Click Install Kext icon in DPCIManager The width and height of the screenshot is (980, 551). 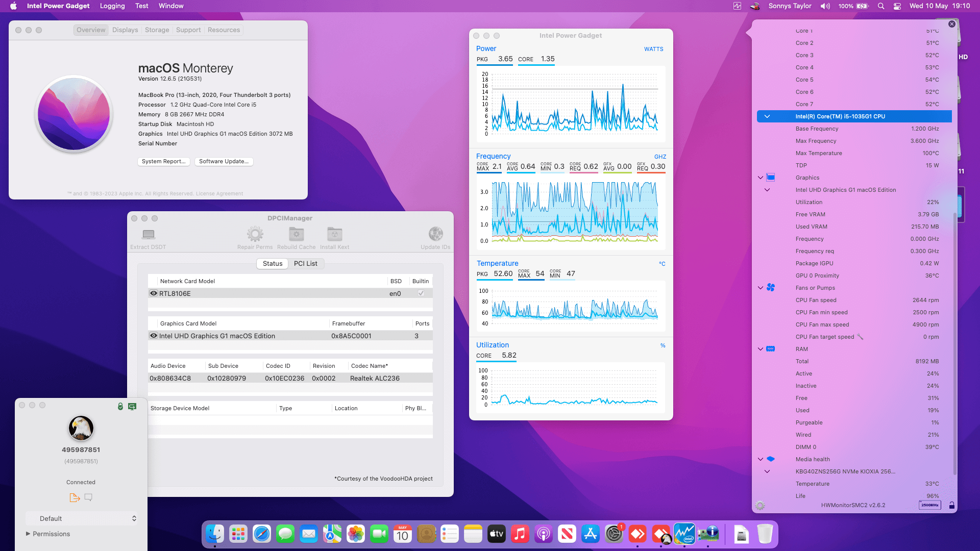(x=335, y=234)
